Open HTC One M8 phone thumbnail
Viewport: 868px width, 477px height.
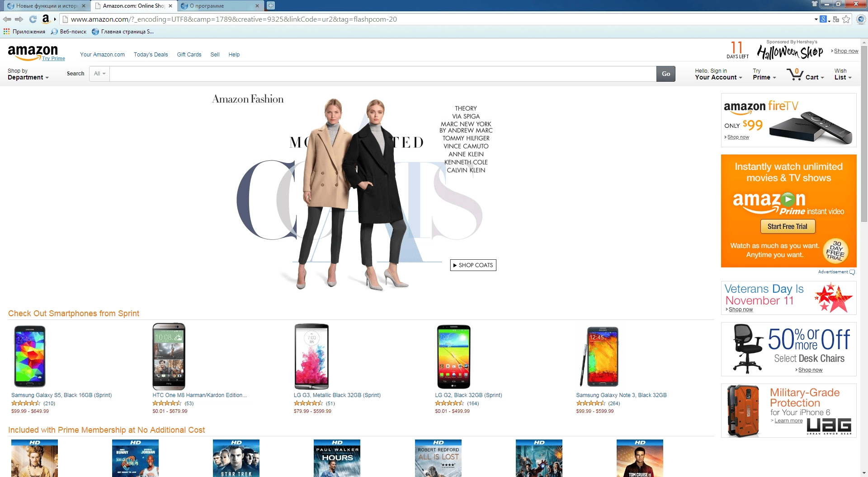pos(169,356)
